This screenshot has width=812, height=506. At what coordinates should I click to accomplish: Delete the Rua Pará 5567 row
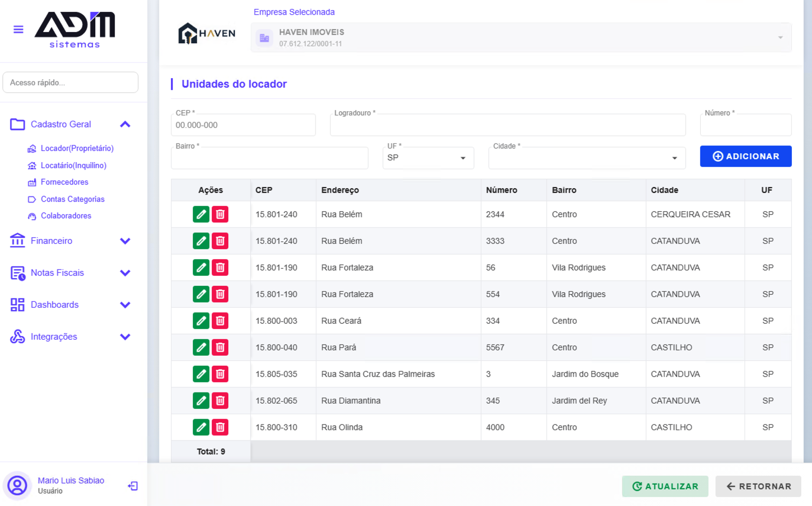(220, 347)
